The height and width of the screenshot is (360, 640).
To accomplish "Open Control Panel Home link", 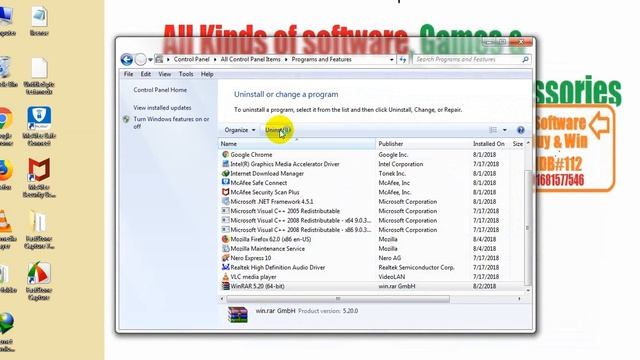I will tap(160, 90).
